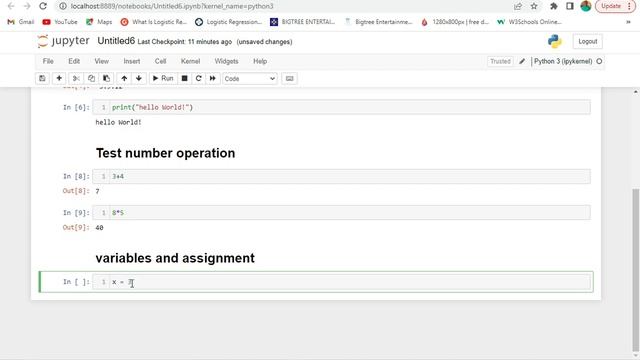This screenshot has width=640, height=360.
Task: Save notebook with the floppy disk icon
Action: point(42,78)
